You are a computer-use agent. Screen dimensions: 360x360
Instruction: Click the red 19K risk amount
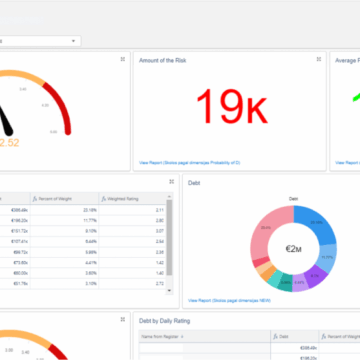tap(231, 106)
